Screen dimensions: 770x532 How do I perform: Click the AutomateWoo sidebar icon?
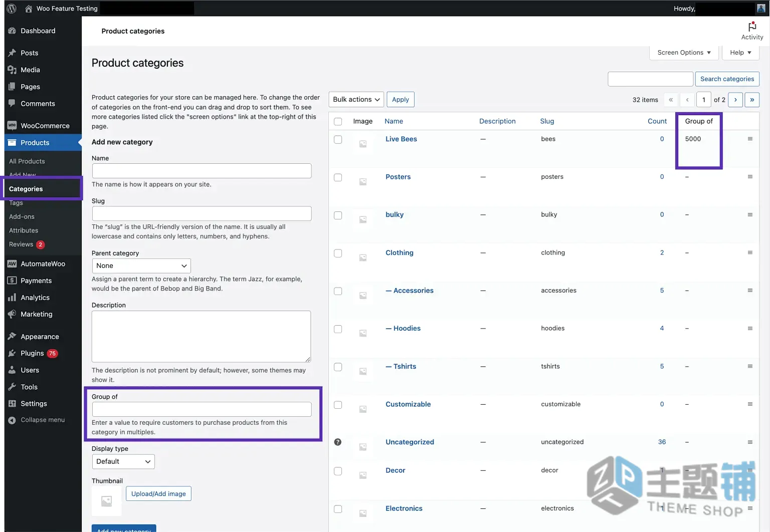pos(12,263)
